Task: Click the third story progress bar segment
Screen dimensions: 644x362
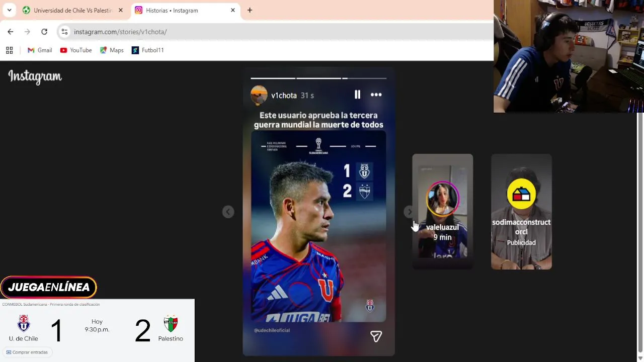Action: 364,78
